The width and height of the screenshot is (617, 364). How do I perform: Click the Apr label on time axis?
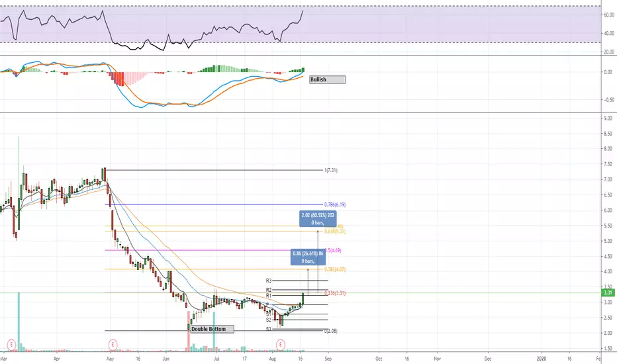click(57, 359)
